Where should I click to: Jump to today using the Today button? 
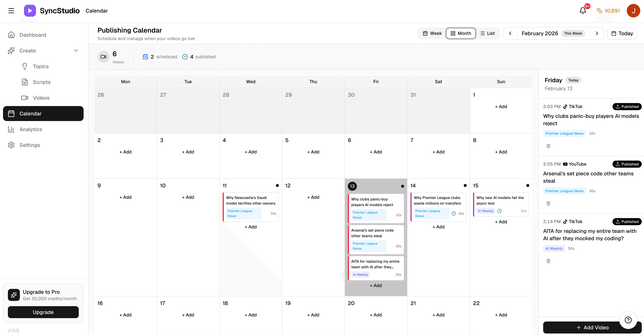[622, 33]
